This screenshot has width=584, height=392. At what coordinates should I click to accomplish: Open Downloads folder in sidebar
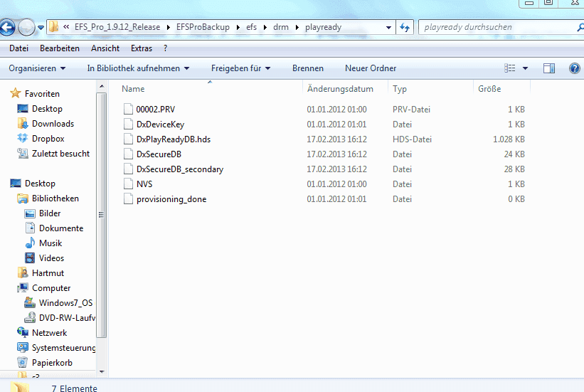pyautogui.click(x=52, y=124)
